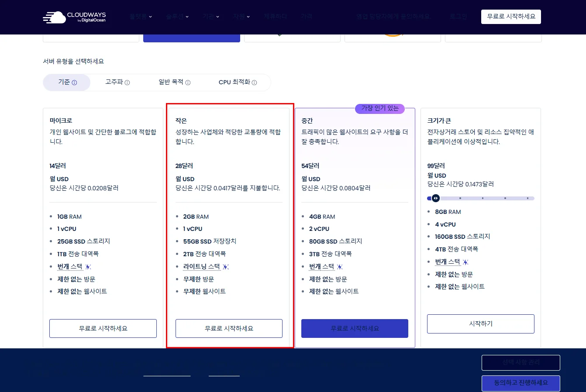
Task: Click the Cloudways logo in header
Action: click(x=74, y=17)
